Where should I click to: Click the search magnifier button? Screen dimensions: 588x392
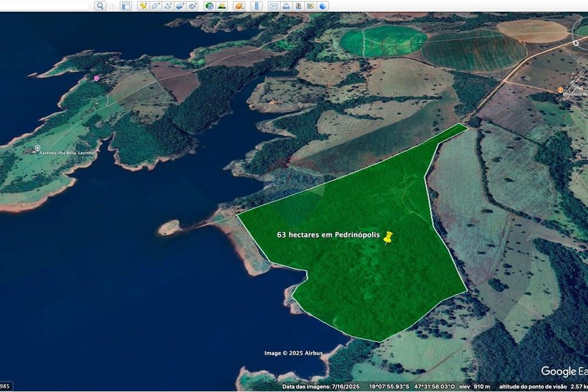pos(100,6)
